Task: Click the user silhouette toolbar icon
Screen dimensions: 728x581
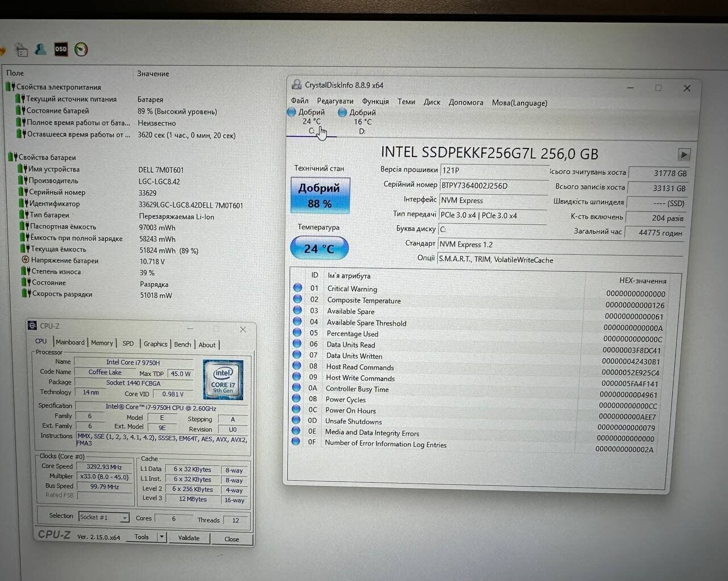Action: 40,50
